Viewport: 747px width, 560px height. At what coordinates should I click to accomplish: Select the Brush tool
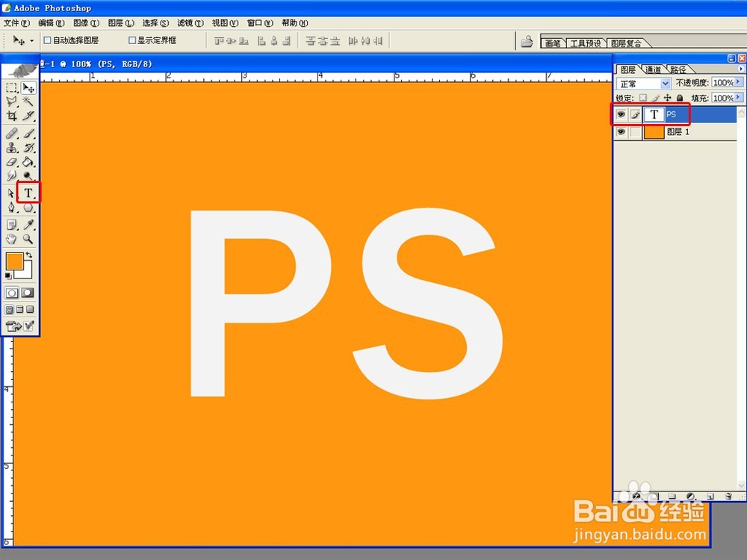(28, 134)
